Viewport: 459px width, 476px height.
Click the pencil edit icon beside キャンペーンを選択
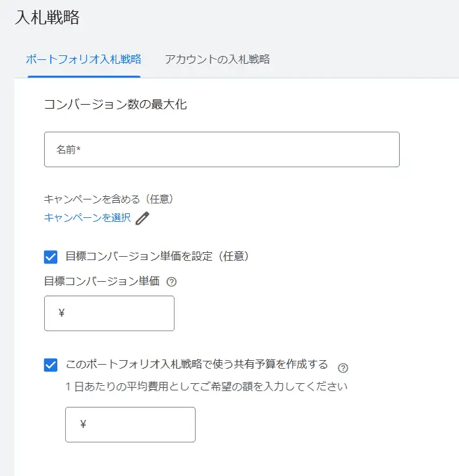142,219
